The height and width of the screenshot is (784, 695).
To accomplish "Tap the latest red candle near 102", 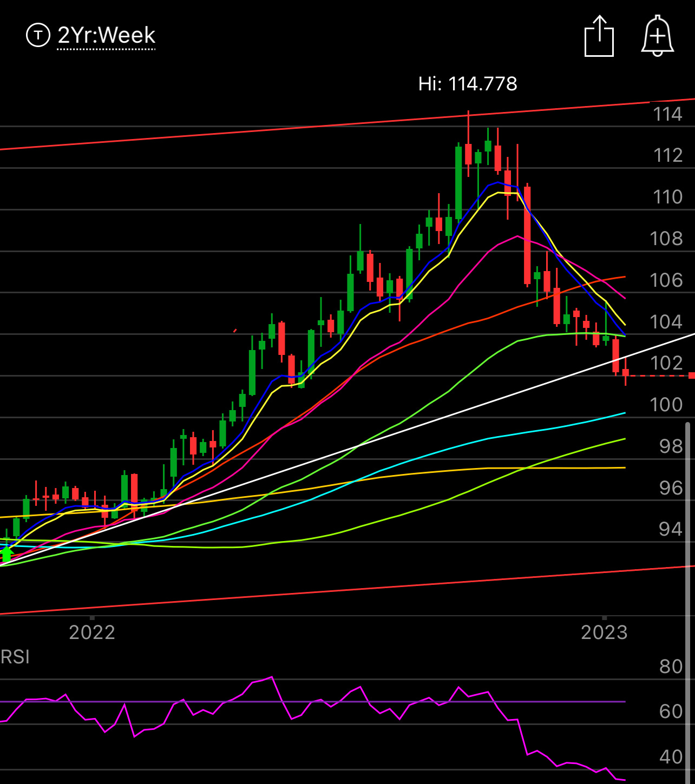I will (x=626, y=372).
